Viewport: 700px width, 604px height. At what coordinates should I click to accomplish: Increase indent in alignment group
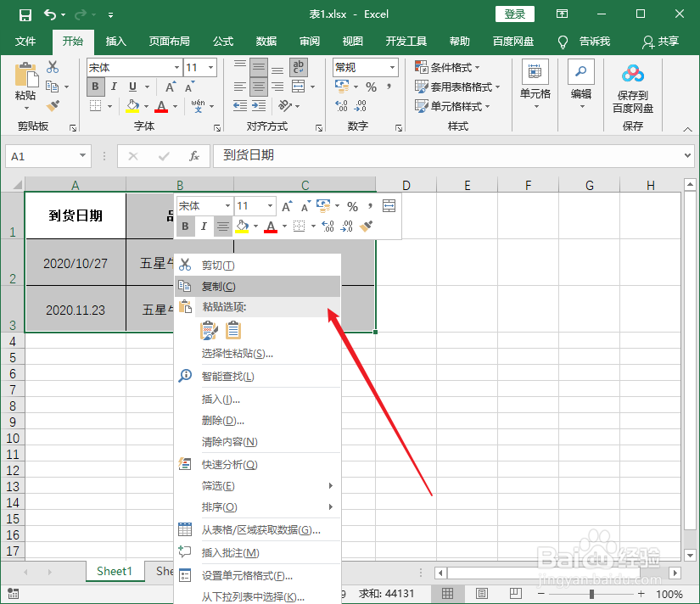(x=259, y=106)
